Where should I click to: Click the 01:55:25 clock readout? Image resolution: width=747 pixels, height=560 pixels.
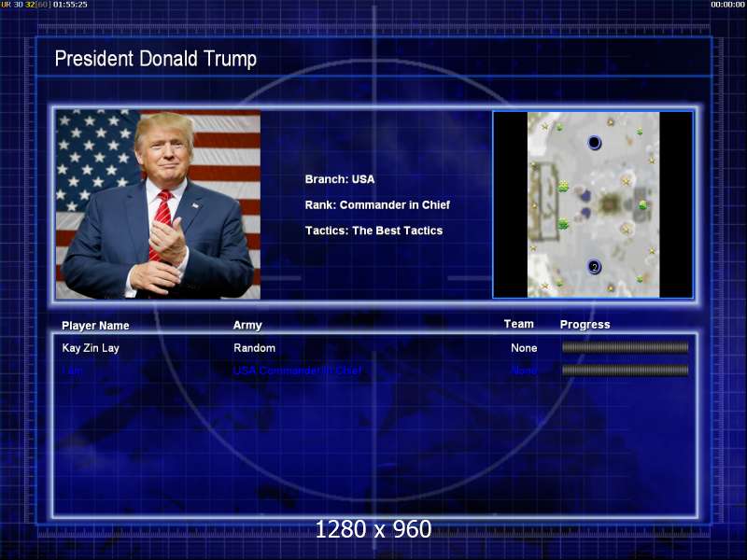coord(70,5)
